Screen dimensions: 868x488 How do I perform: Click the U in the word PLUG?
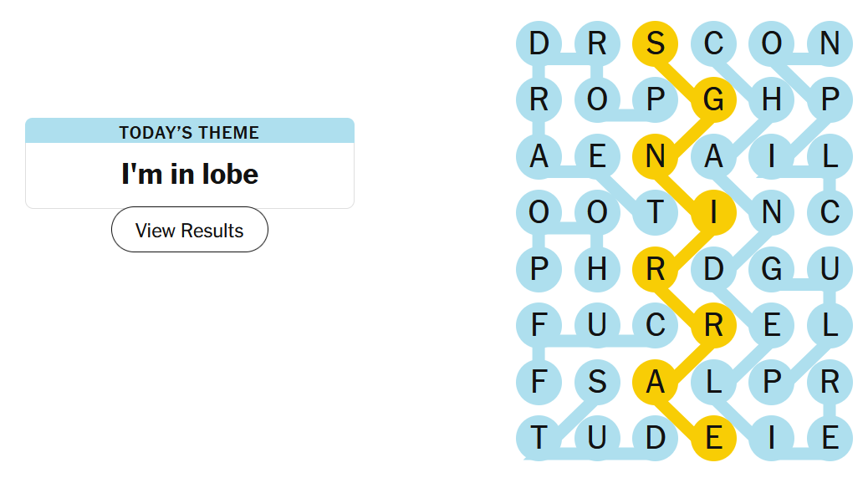tap(829, 269)
